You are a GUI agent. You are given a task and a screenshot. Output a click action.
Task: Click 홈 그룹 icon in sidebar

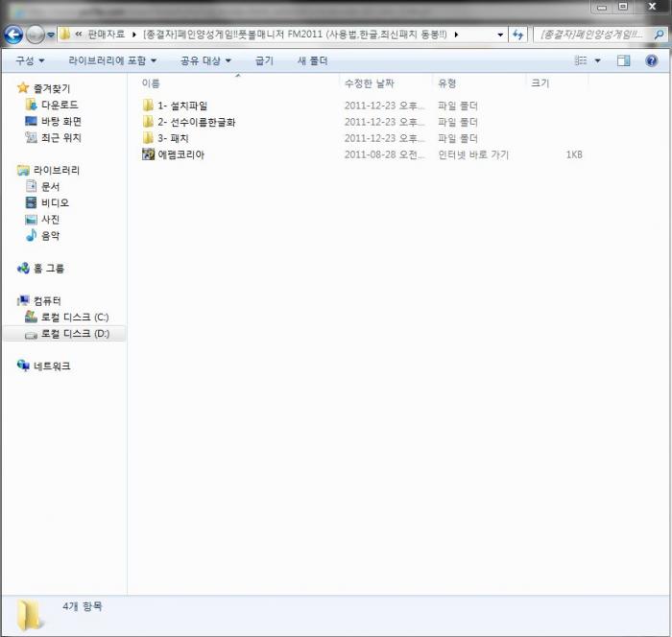[x=24, y=269]
